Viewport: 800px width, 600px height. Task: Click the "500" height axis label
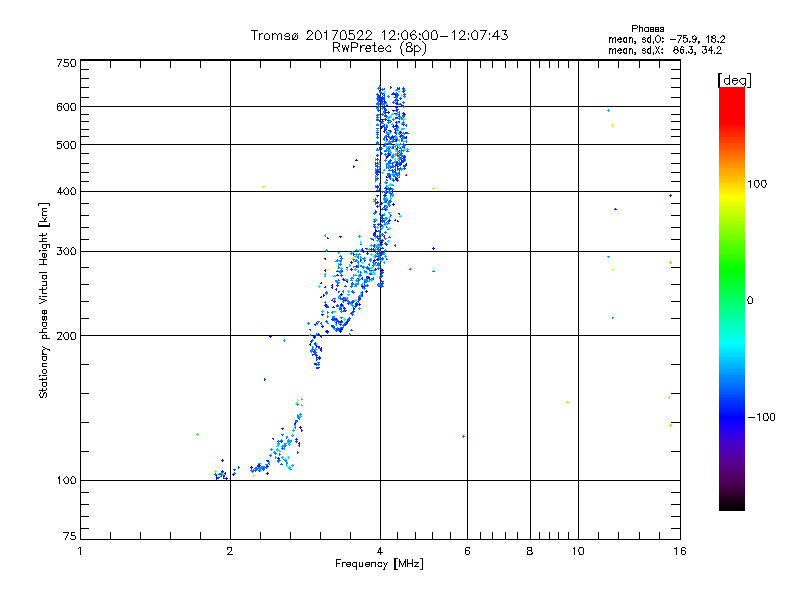point(66,145)
